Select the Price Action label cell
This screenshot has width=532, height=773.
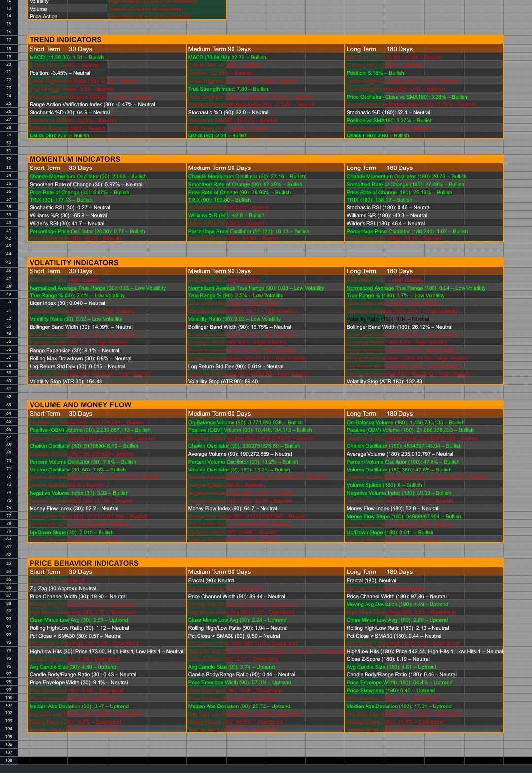[x=43, y=16]
